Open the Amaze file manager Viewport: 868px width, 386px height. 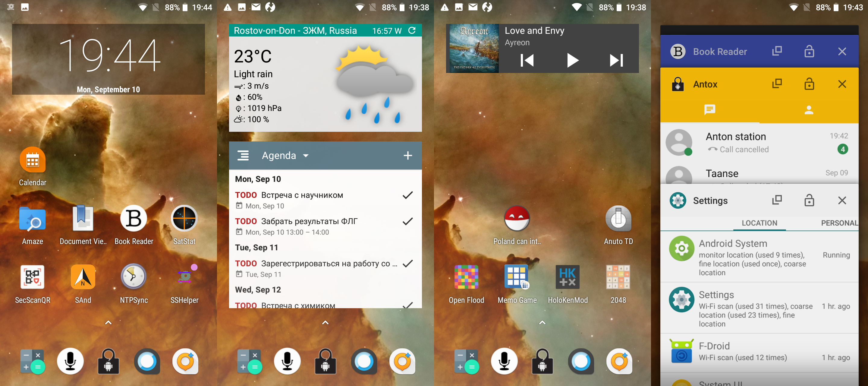pos(32,222)
